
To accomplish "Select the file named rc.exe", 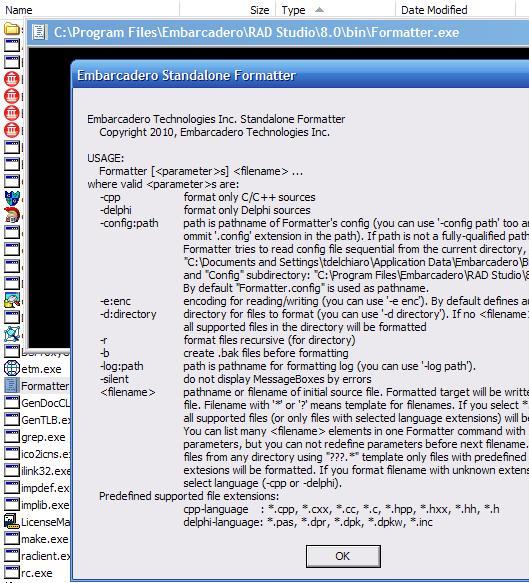I will tap(37, 573).
